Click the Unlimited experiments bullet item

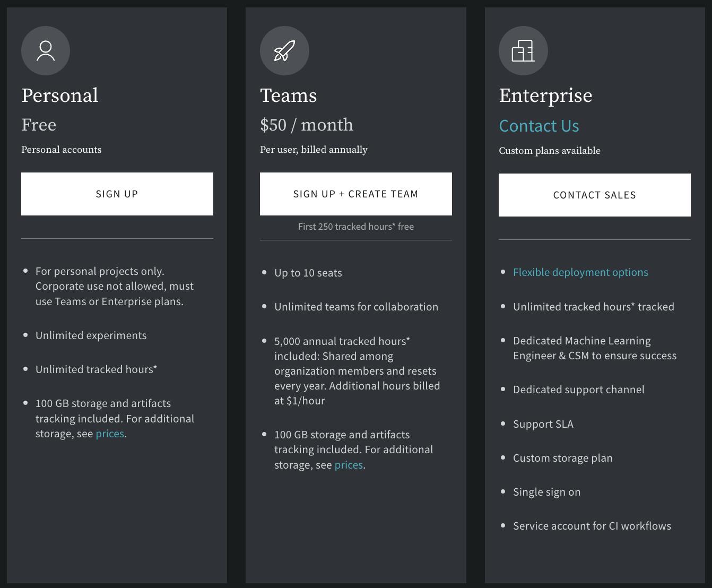click(91, 335)
